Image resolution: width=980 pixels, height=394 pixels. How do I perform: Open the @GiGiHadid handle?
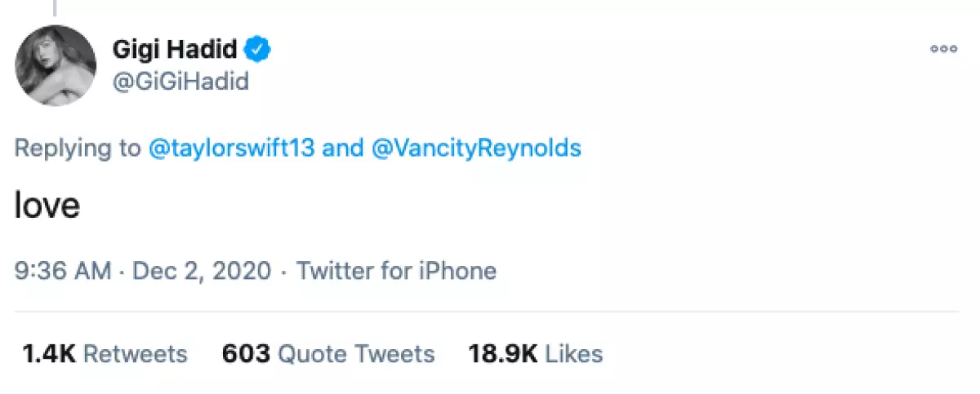coord(180,82)
